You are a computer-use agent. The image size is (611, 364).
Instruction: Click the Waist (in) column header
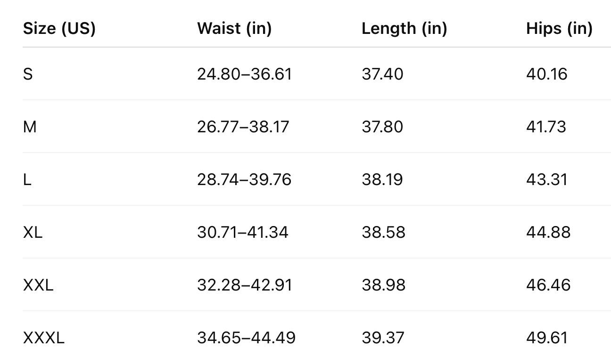(234, 28)
